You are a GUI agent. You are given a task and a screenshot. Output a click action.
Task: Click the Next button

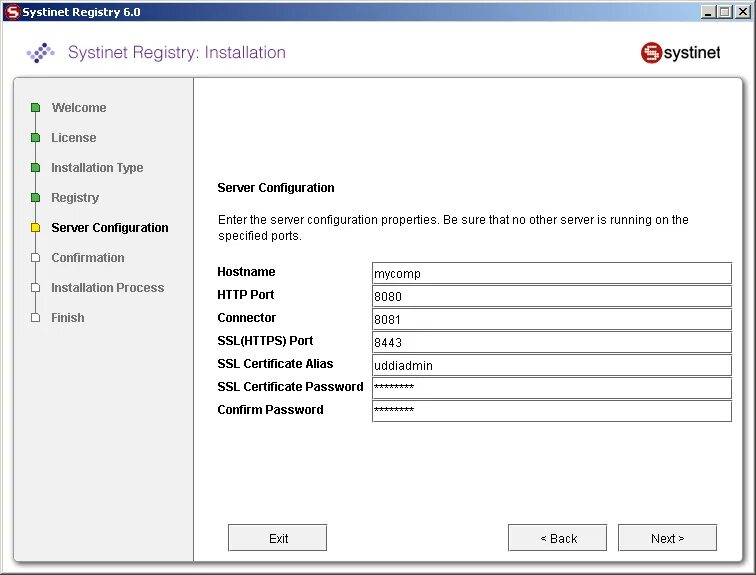pyautogui.click(x=667, y=538)
